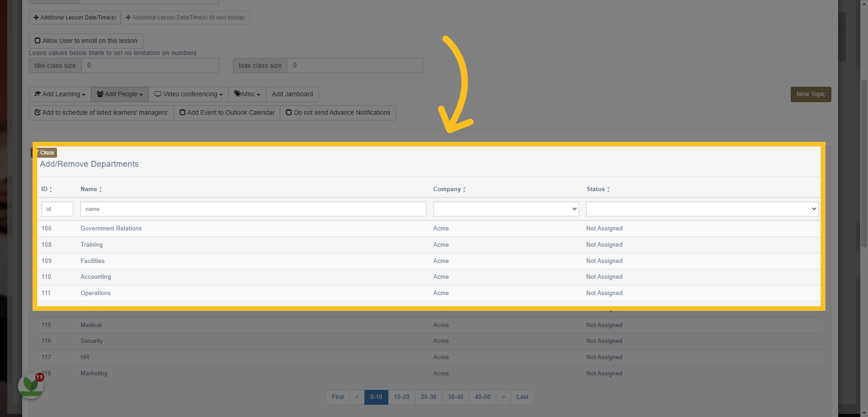Select the Medical department row
This screenshot has width=868, height=417.
click(x=429, y=325)
